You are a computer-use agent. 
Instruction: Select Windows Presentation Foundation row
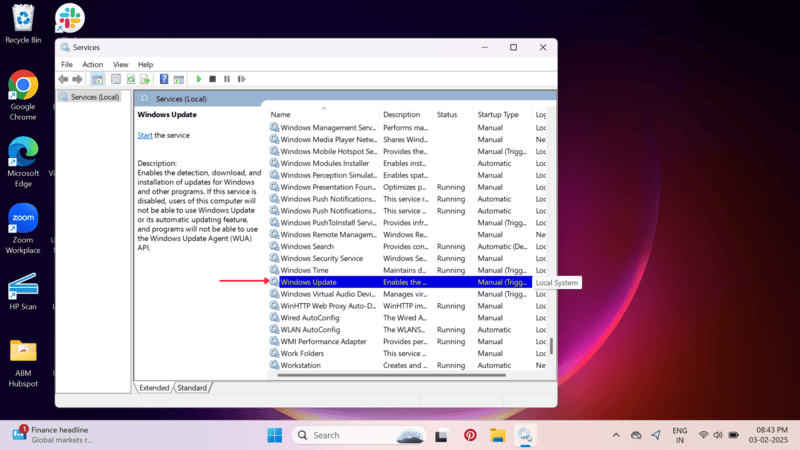407,187
